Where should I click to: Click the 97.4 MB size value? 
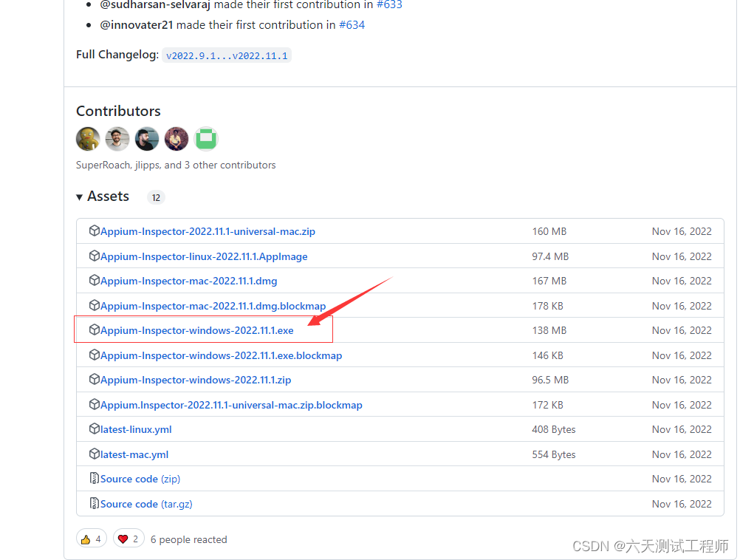pos(550,256)
